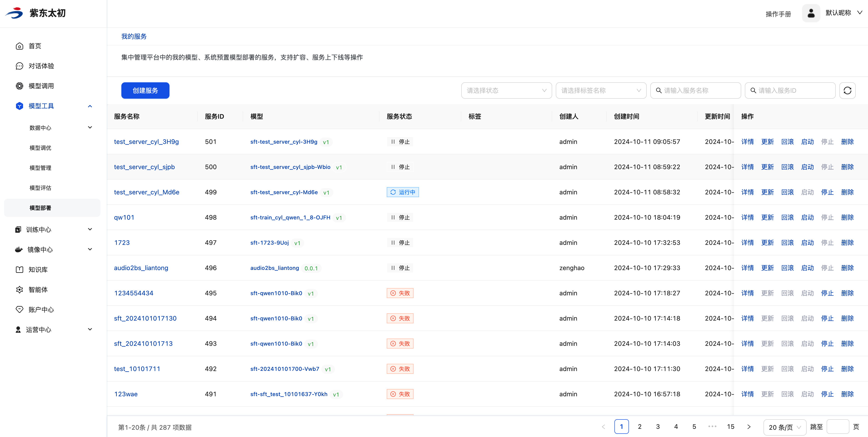Click the 紫东太初 logo icon

tap(14, 13)
